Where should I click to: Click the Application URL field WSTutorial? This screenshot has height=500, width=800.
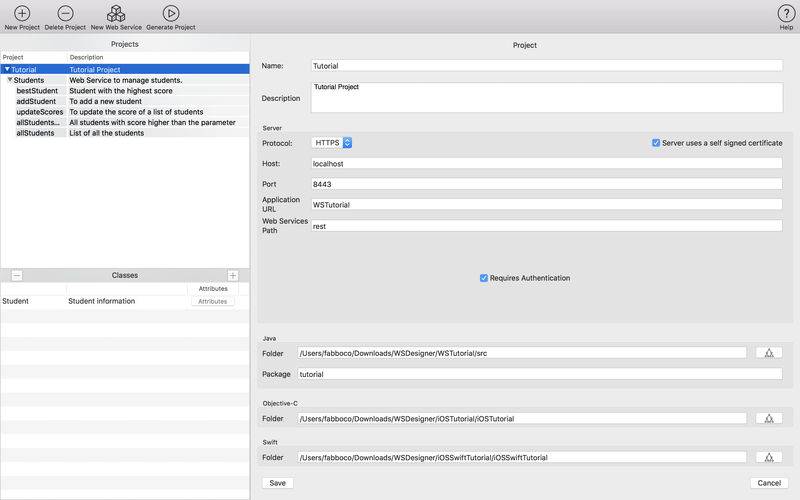click(x=546, y=204)
